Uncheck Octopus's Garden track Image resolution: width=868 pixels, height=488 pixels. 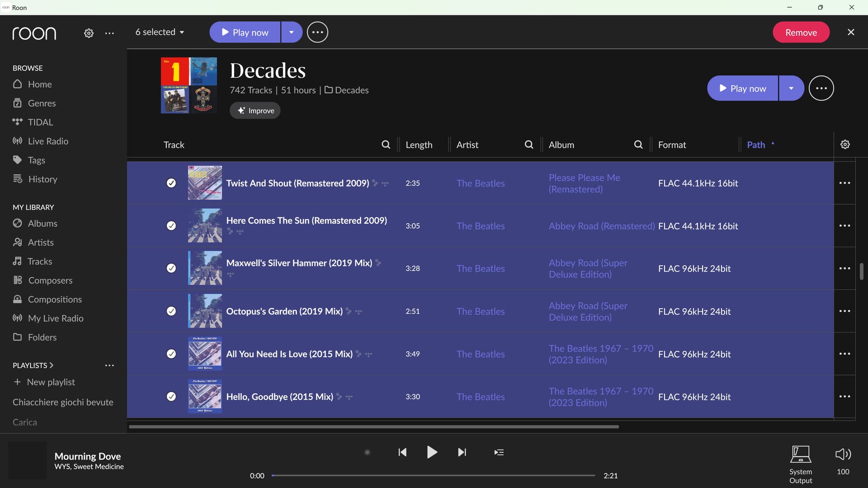point(171,311)
